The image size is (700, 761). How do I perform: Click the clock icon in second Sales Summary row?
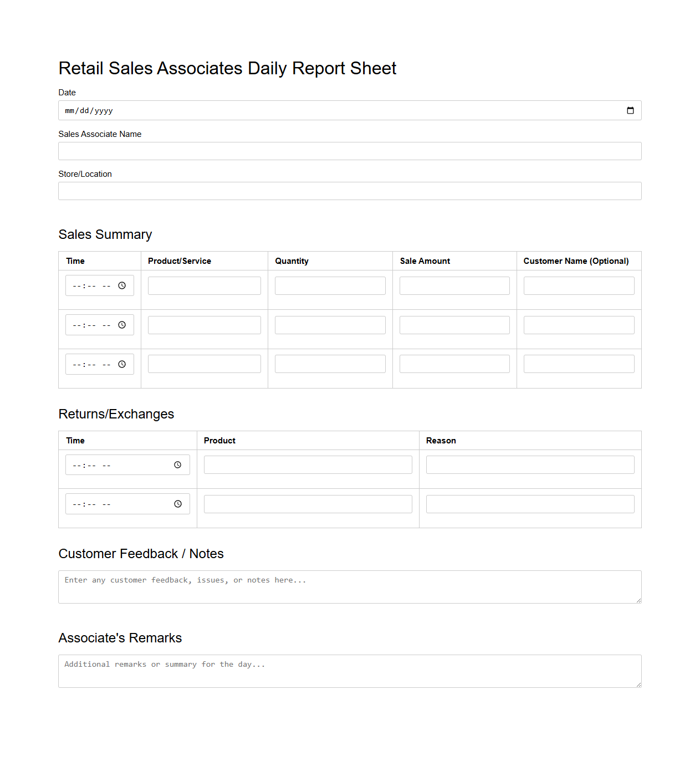(122, 325)
